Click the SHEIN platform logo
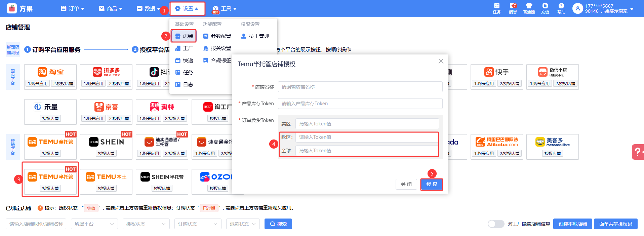Screen dimensions: 644x236 coord(106,142)
